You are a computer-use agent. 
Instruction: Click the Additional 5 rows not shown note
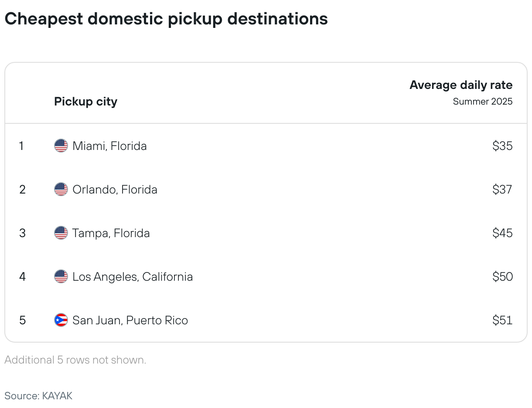coord(75,360)
